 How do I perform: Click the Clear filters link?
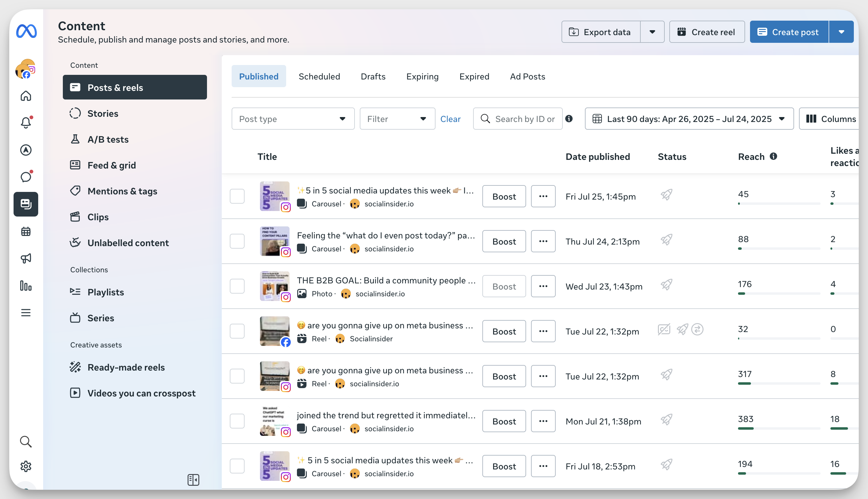click(450, 119)
